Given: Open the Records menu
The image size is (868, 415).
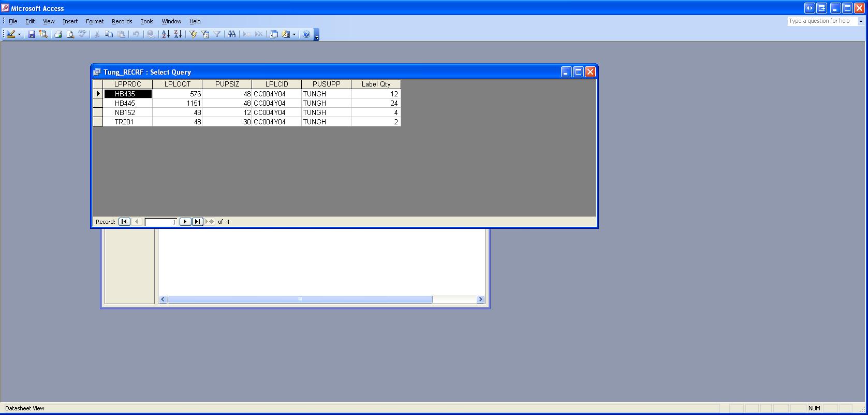Looking at the screenshot, I should click(x=122, y=21).
